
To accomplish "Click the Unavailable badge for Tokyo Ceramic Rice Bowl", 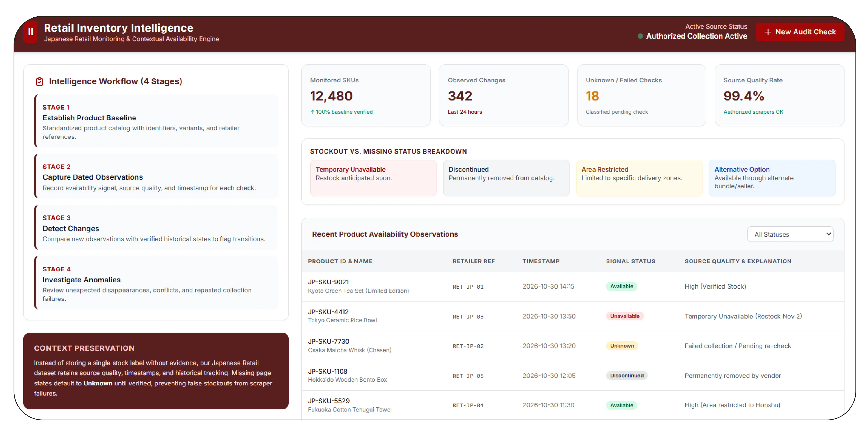I will [x=625, y=316].
